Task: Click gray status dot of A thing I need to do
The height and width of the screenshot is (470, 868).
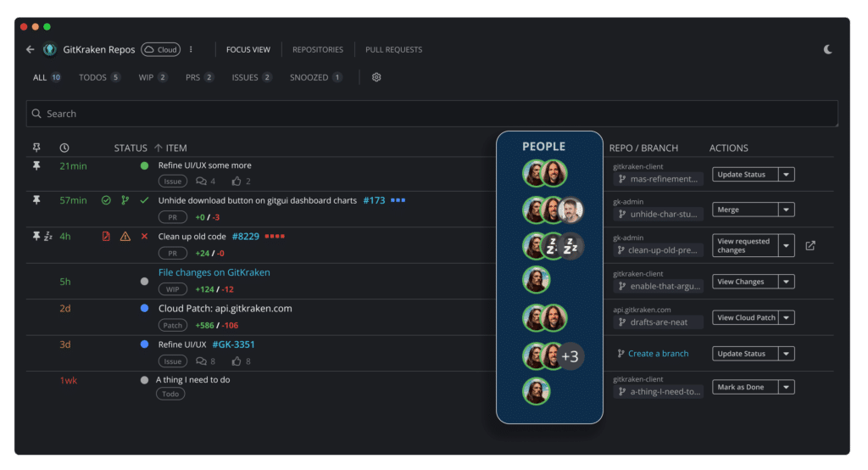Action: pos(144,380)
